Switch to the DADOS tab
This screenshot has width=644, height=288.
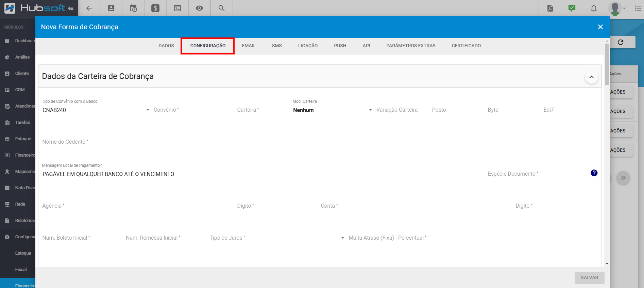coord(166,46)
